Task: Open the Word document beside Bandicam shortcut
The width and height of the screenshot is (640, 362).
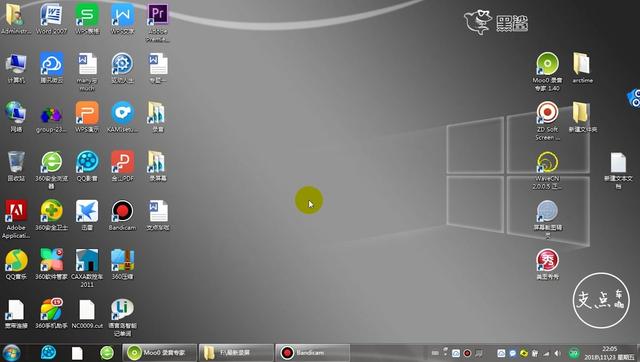Action: click(158, 215)
